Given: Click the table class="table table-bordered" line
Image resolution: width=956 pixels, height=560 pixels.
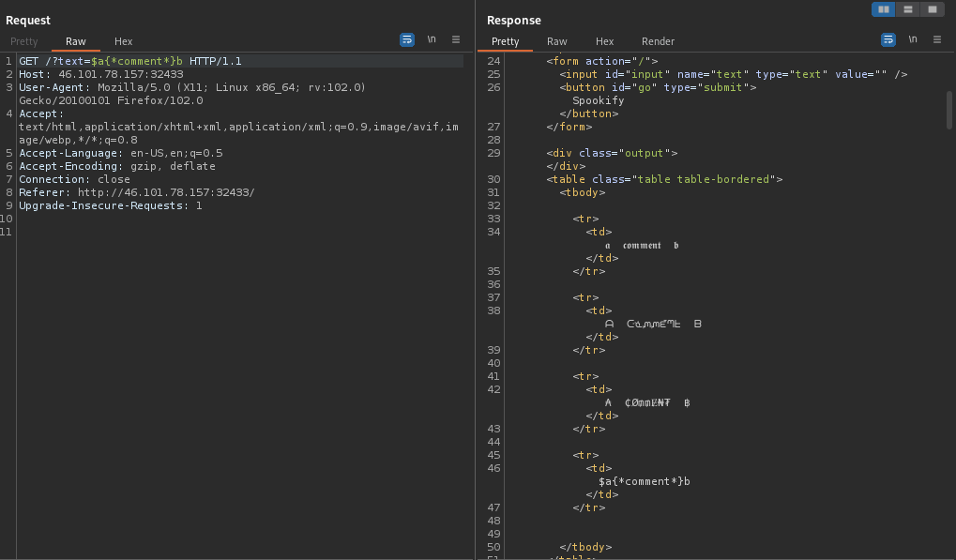Looking at the screenshot, I should pos(664,179).
